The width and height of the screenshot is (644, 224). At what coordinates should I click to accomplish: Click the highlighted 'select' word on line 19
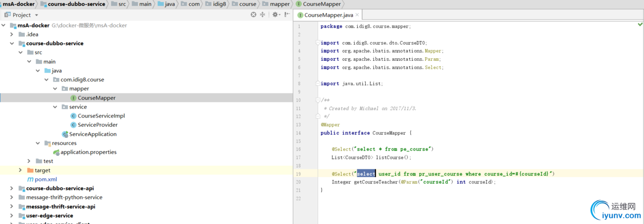coord(366,174)
